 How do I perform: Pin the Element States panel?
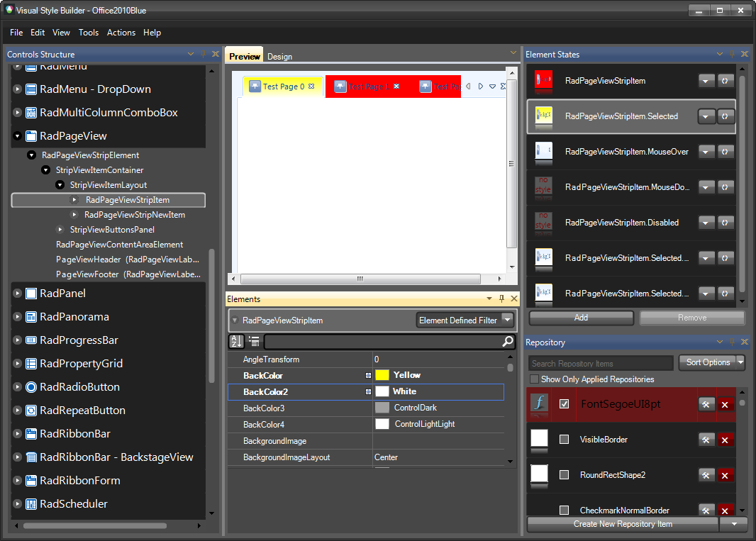tap(733, 54)
